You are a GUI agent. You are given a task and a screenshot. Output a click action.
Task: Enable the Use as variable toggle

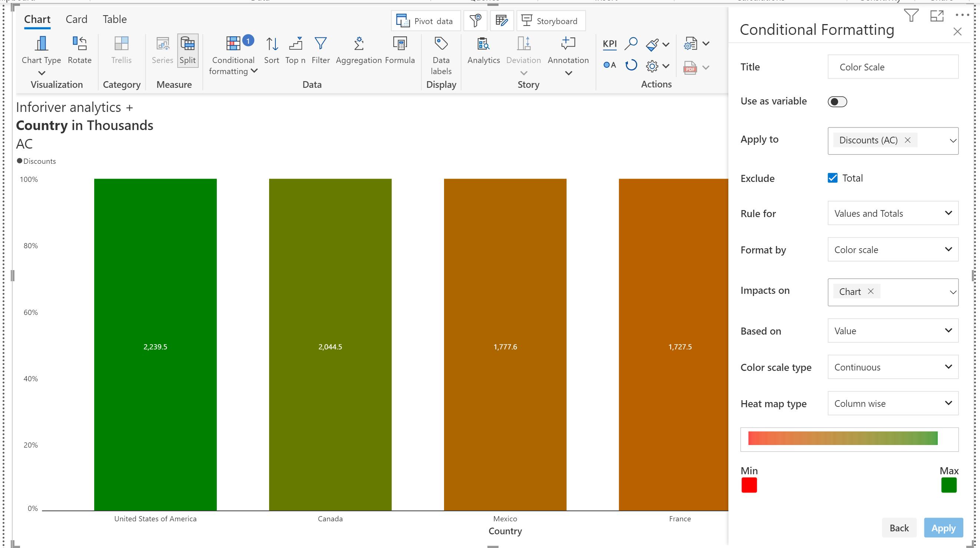pos(837,102)
